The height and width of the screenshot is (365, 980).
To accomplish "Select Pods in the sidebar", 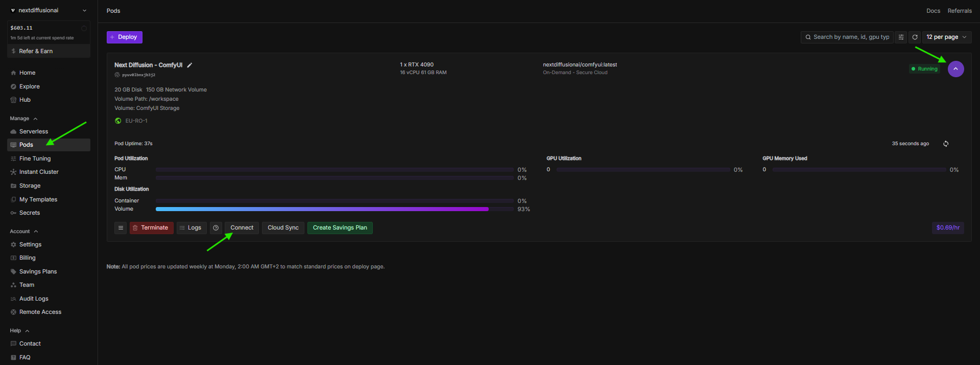I will tap(49, 145).
